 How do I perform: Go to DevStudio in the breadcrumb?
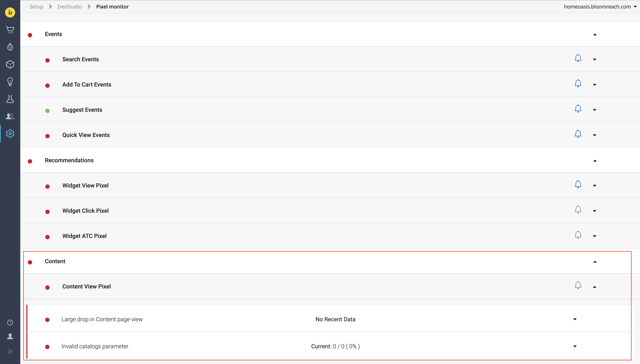69,7
